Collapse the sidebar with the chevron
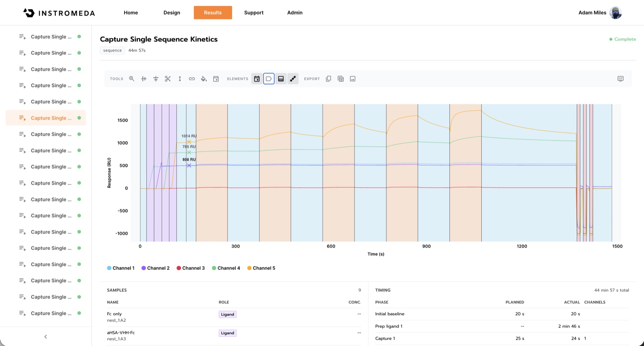 45,337
